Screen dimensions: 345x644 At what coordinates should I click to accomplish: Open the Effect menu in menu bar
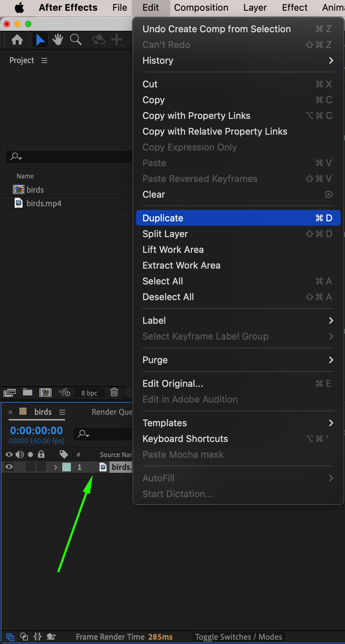pos(295,8)
